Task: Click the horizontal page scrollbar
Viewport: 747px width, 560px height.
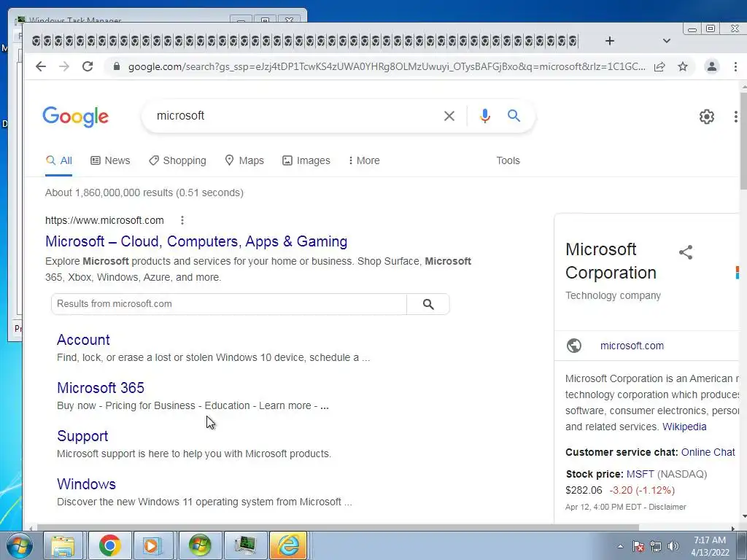Action: 338,528
